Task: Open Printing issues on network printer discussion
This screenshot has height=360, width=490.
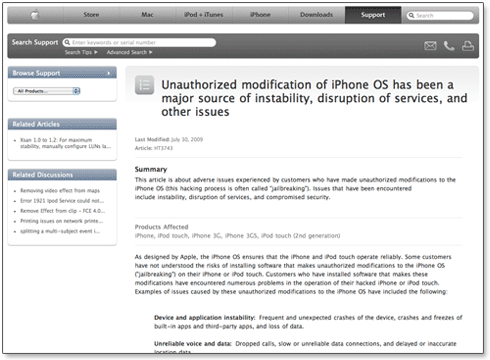Action: [62, 221]
